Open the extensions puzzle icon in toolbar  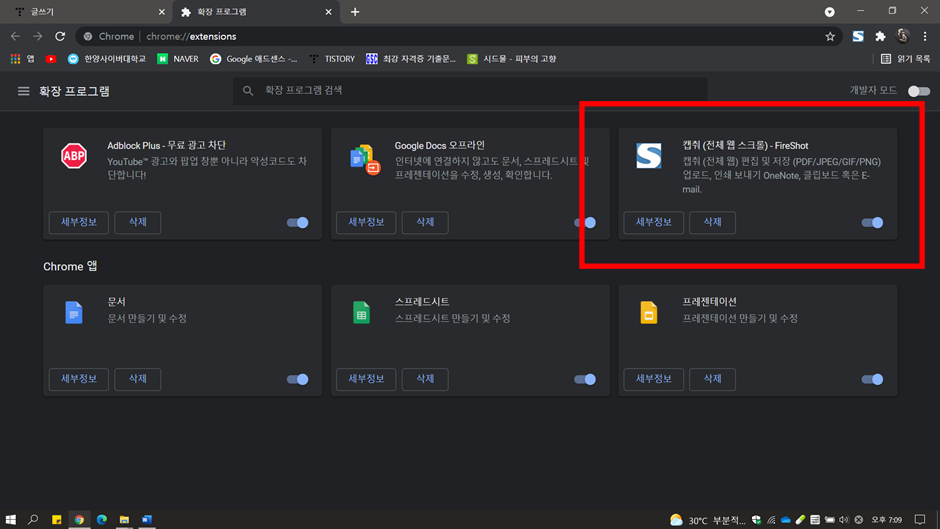(x=880, y=37)
